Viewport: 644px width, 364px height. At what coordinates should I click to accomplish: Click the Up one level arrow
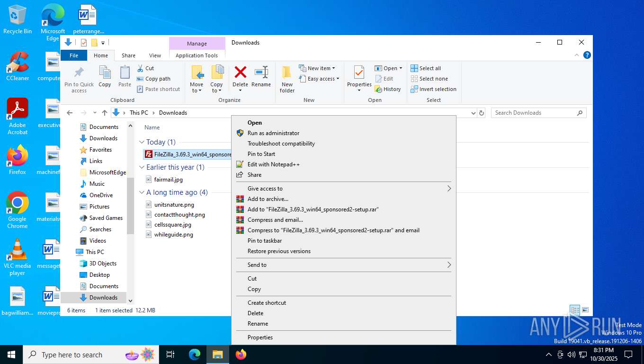pos(105,113)
